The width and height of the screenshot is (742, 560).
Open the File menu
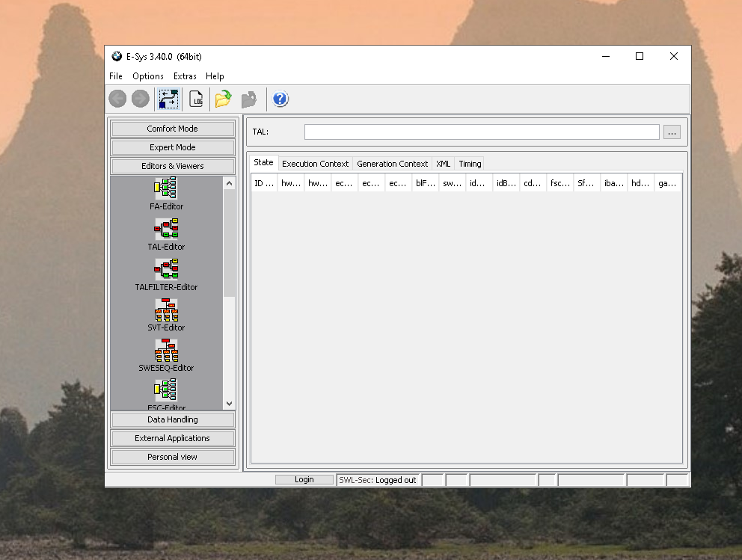coord(115,76)
